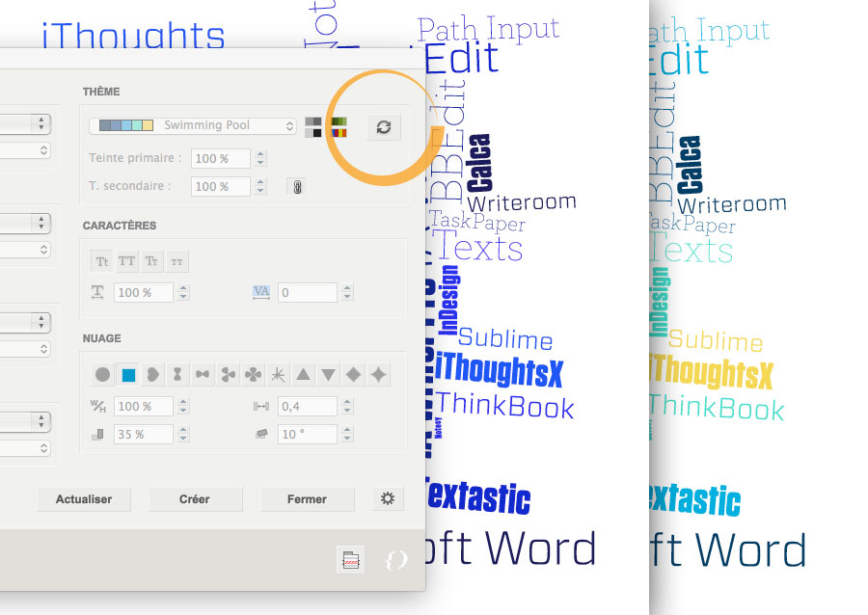The image size is (868, 615).
Task: Select the grayscale theme swatch
Action: (313, 126)
